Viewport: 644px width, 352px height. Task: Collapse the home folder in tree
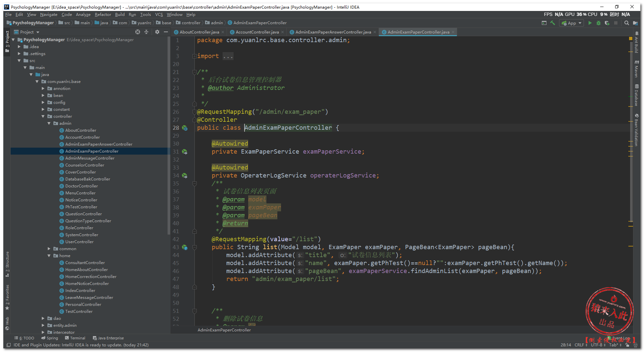pyautogui.click(x=49, y=256)
